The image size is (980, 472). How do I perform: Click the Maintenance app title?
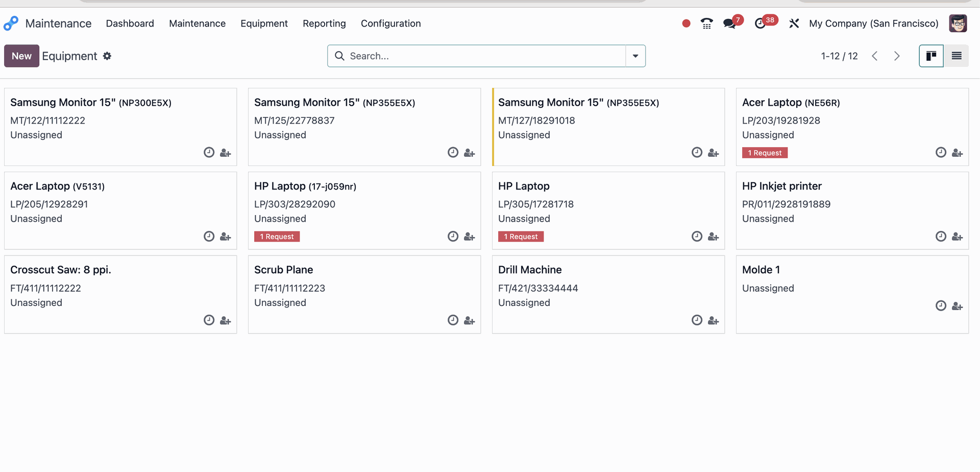point(58,23)
